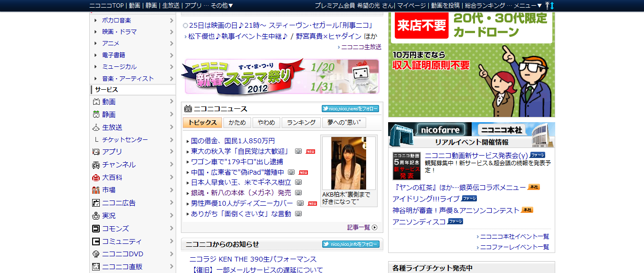Select the やわめ news tab
Viewport: 644px width, 273px height.
click(266, 123)
